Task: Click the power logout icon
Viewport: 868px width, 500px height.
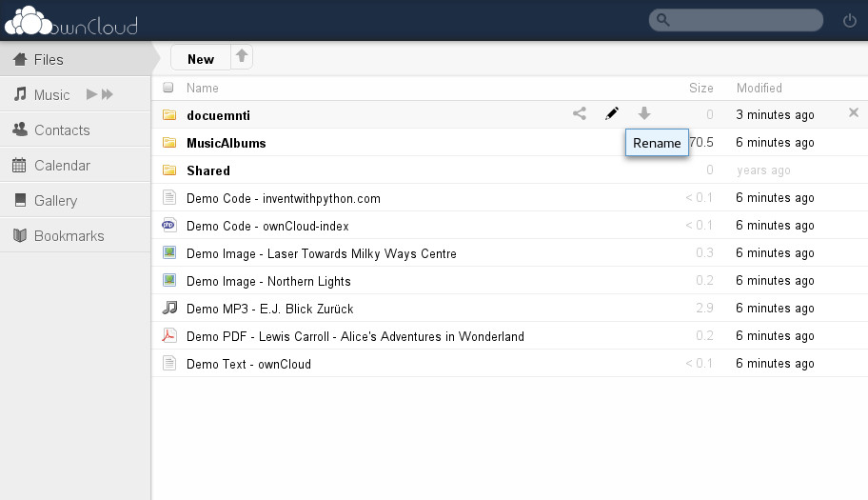Action: click(x=849, y=21)
